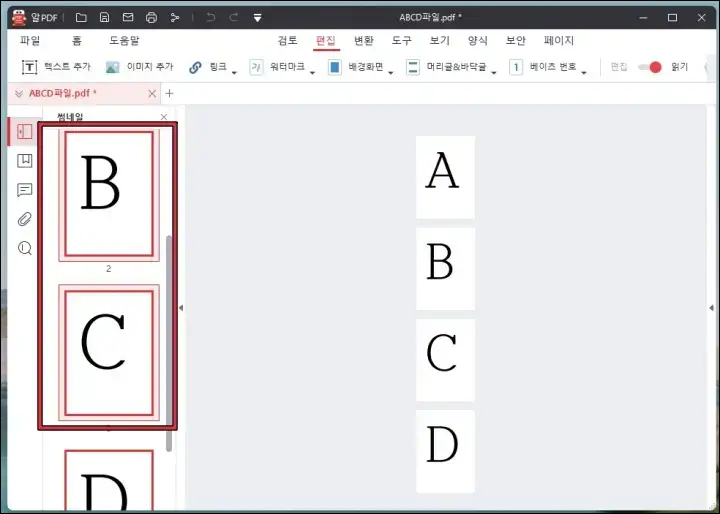Open the 홈 tab
Image resolution: width=720 pixels, height=514 pixels.
76,40
